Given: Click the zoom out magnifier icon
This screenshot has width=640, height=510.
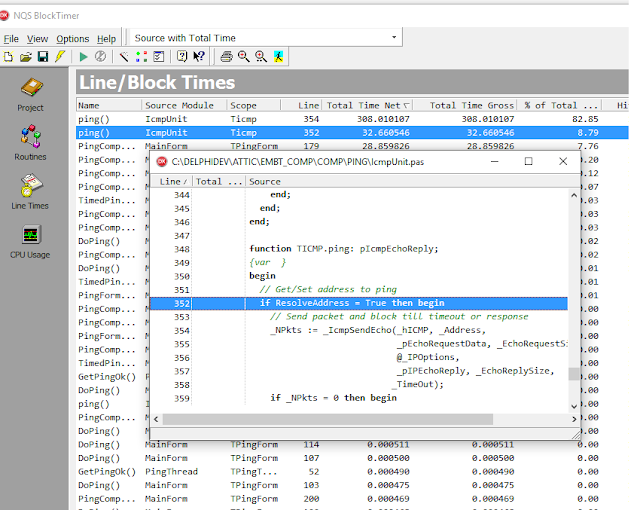Looking at the screenshot, I should pos(244,56).
